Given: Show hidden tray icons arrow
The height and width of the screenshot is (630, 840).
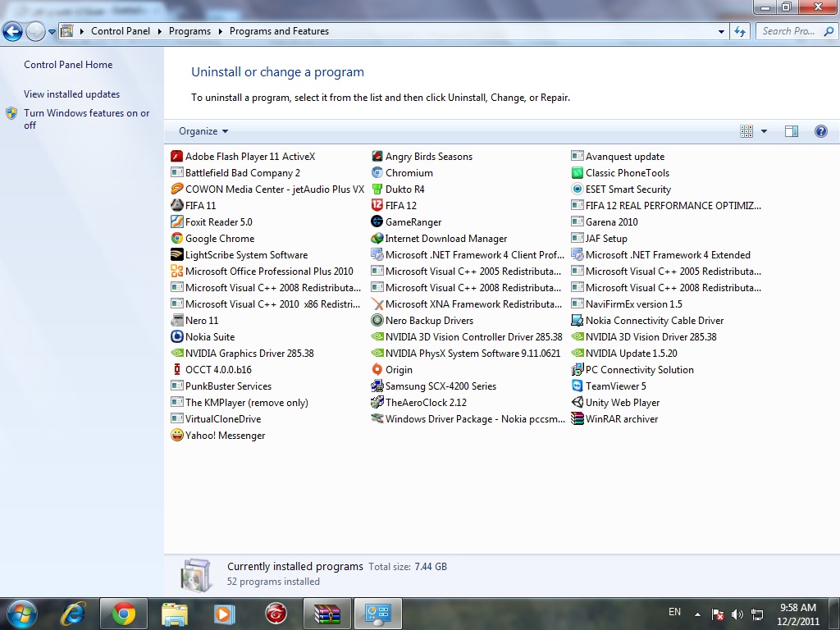Looking at the screenshot, I should click(x=697, y=614).
